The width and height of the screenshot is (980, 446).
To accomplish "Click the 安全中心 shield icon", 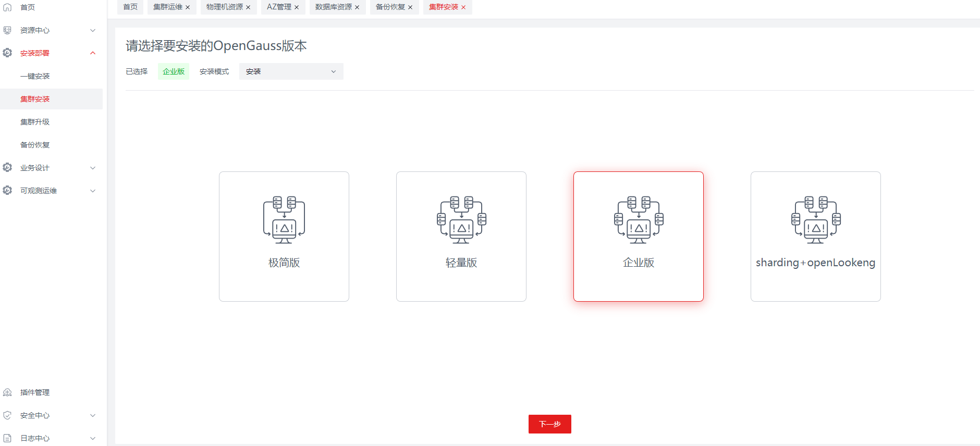I will pyautogui.click(x=7, y=415).
